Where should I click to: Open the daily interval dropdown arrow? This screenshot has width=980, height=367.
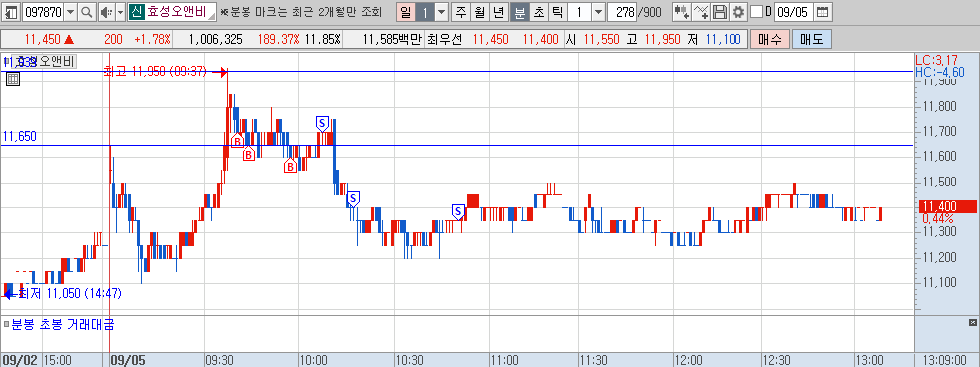441,11
